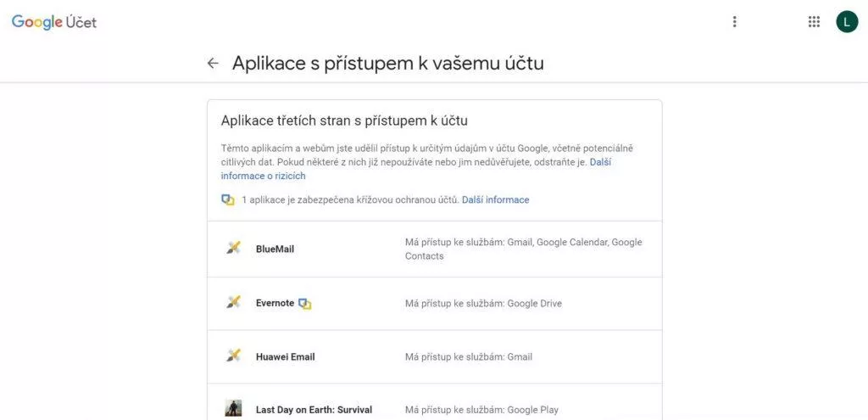Image resolution: width=868 pixels, height=420 pixels.
Task: Click the Evernote Google Drive access text
Action: (x=483, y=304)
